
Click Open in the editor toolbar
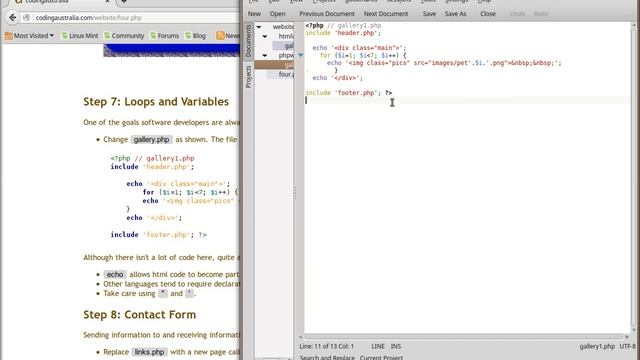pos(277,14)
